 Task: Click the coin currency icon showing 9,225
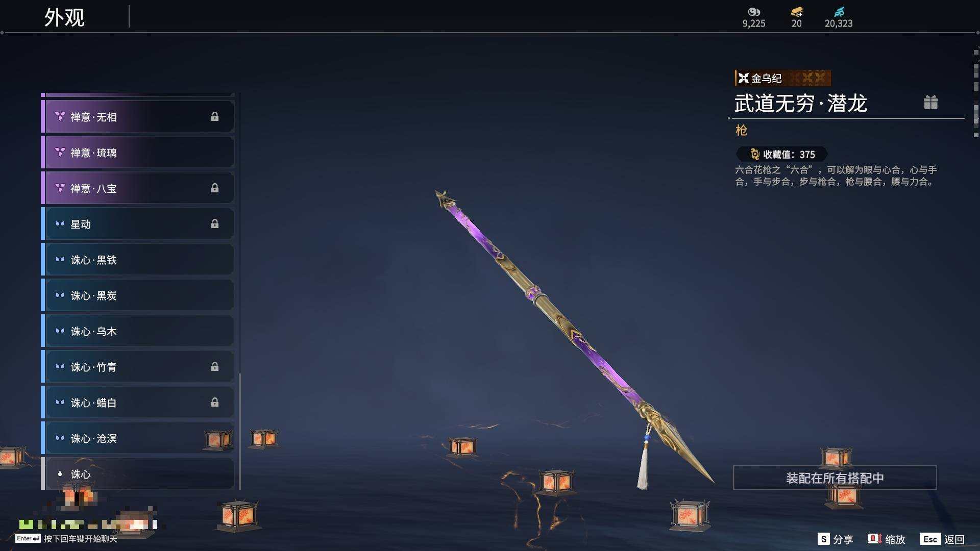point(754,12)
